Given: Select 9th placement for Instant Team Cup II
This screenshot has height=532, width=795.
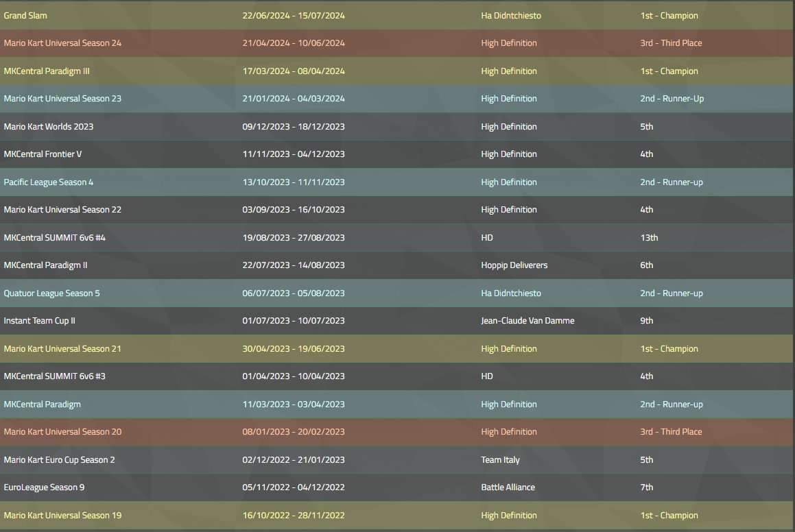Looking at the screenshot, I should point(646,321).
